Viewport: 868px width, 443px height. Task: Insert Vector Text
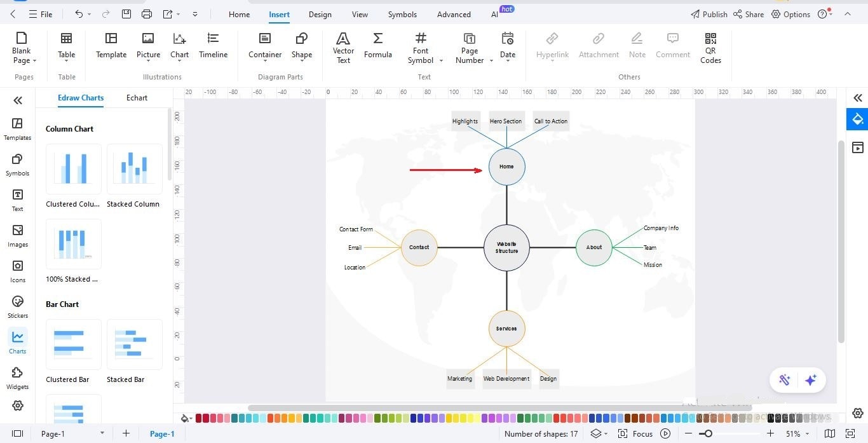pyautogui.click(x=343, y=48)
